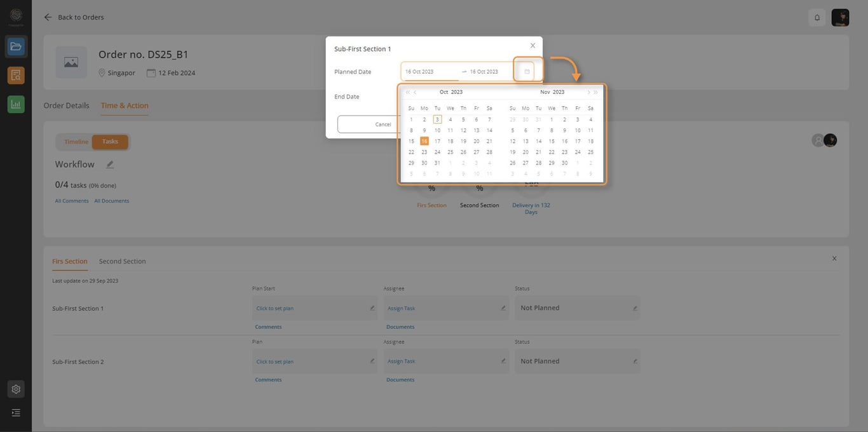Assign Task for Sub-First Section 1

401,308
